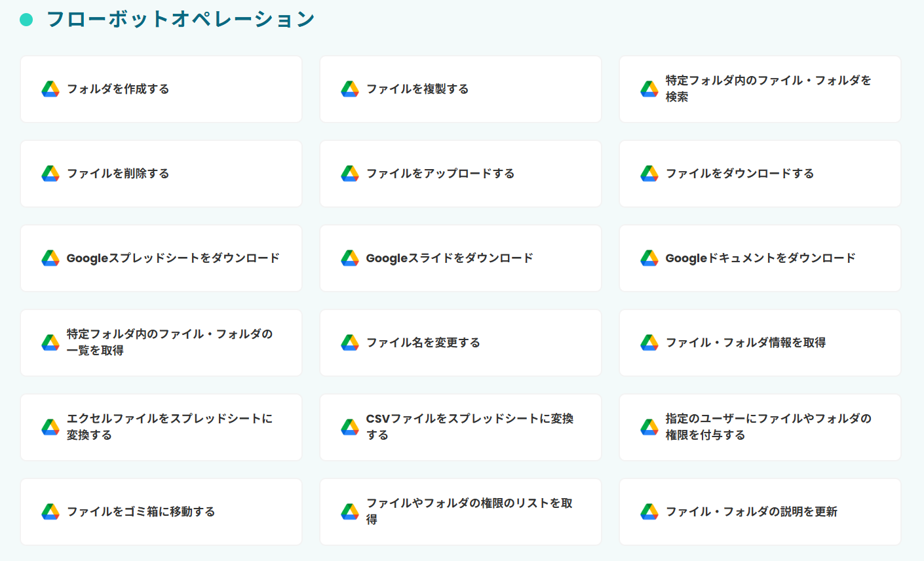
Task: Click teal bullet dot beside フローボットオペレーション heading
Action: point(26,20)
